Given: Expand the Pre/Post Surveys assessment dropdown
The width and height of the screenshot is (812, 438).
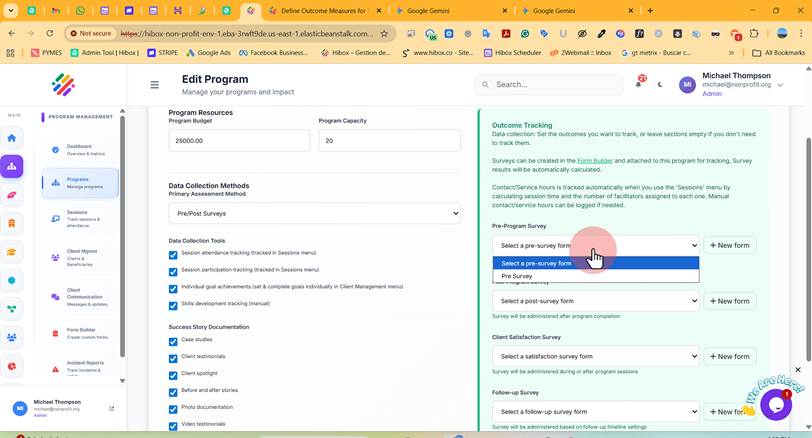Looking at the screenshot, I should [314, 213].
